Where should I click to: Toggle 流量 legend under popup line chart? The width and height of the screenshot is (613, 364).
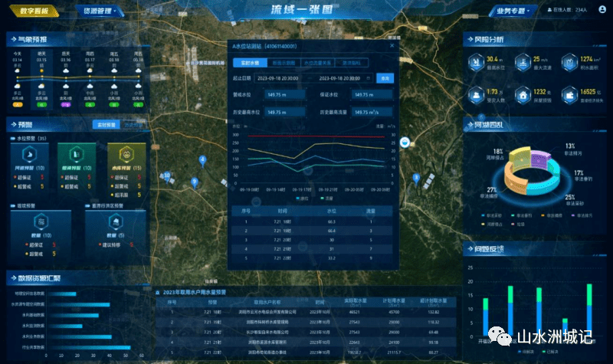pyautogui.click(x=327, y=198)
